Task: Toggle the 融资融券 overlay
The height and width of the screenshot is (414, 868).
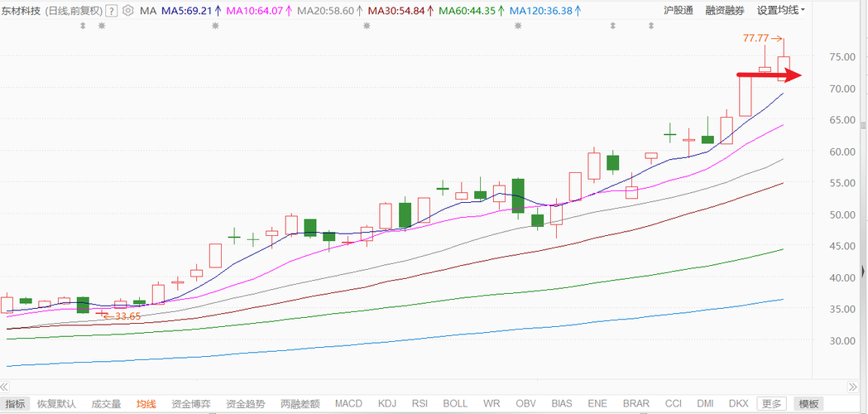Action: 725,10
